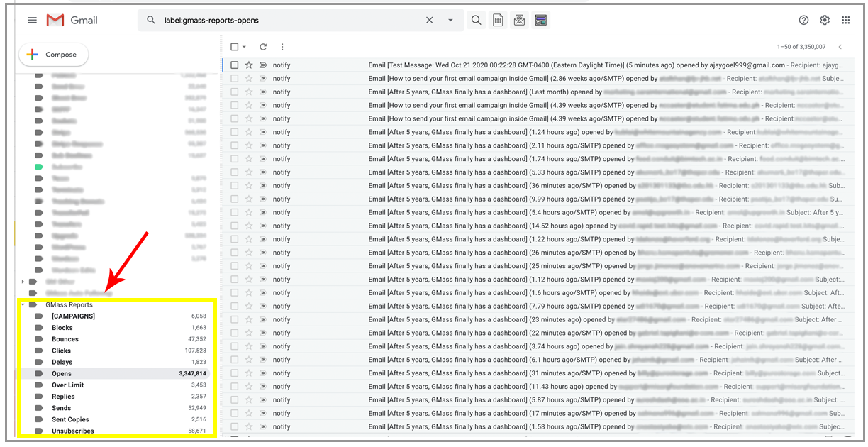This screenshot has height=447, width=868.
Task: Open the GMass spreadsheet connect icon
Action: (x=498, y=19)
